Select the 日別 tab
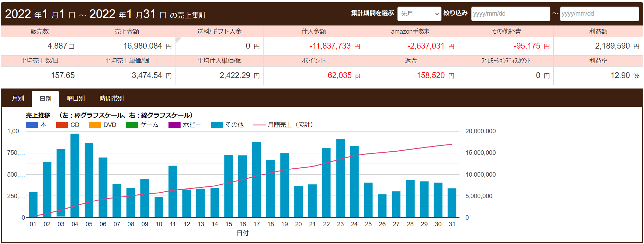644x244 pixels. click(x=45, y=99)
